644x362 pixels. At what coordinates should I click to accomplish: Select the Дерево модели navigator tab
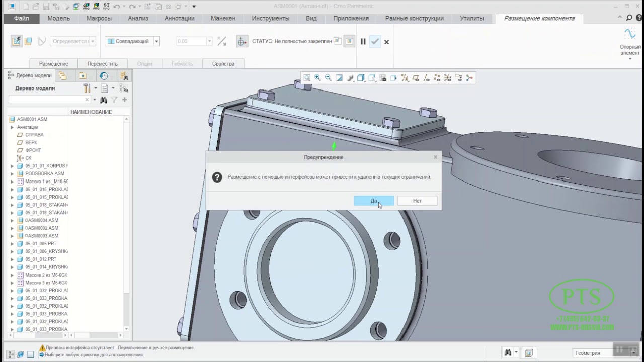[30, 75]
